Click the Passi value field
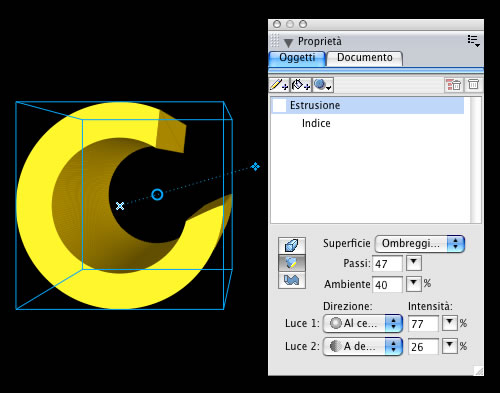500x393 pixels. (387, 264)
